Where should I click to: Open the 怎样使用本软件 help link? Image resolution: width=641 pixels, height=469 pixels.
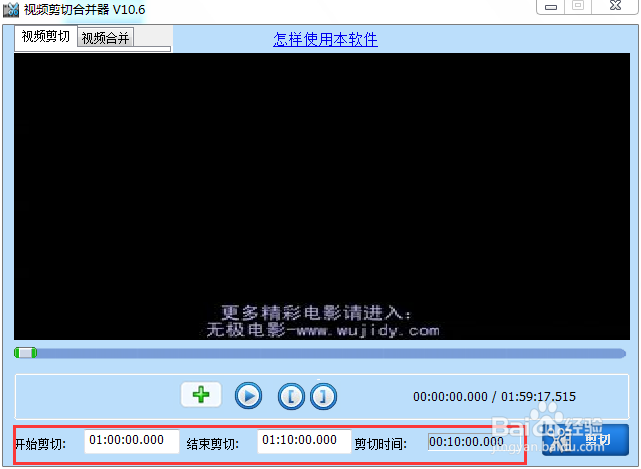325,40
